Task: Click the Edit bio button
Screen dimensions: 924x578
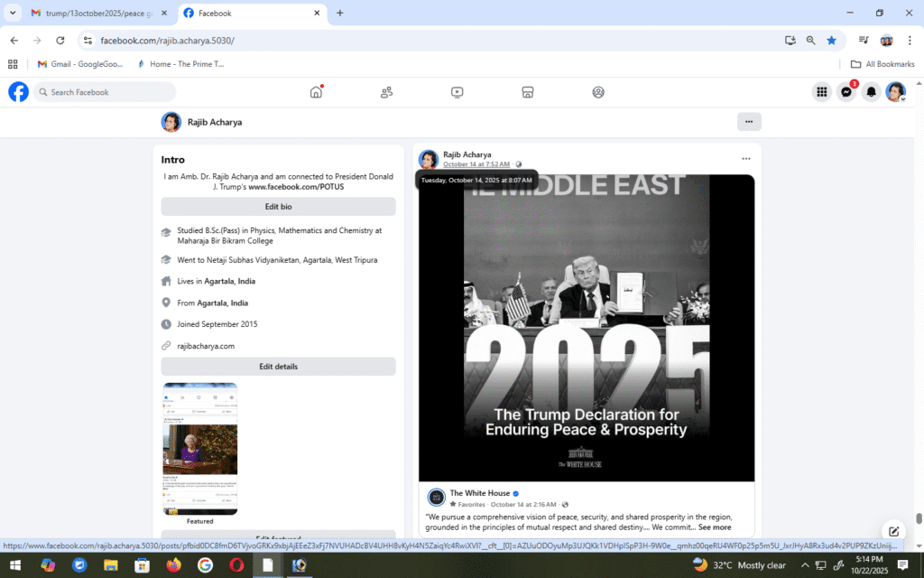Action: point(278,207)
